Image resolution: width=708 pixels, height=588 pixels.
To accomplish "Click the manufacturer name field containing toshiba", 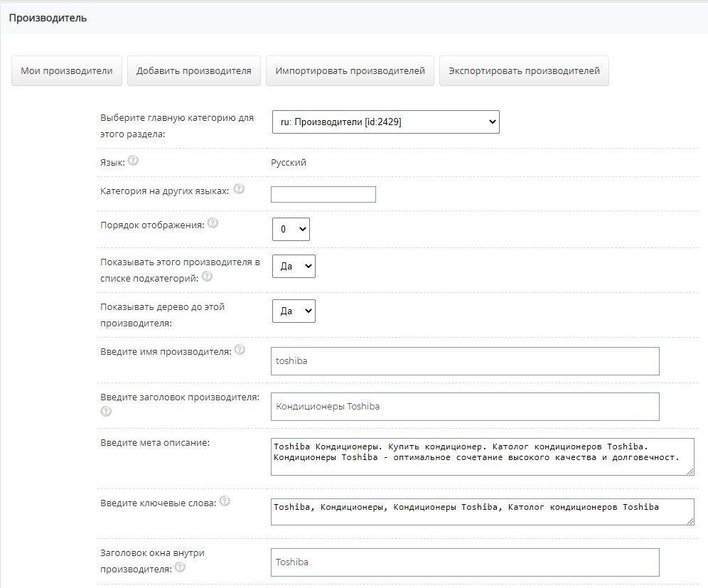I will tap(465, 361).
